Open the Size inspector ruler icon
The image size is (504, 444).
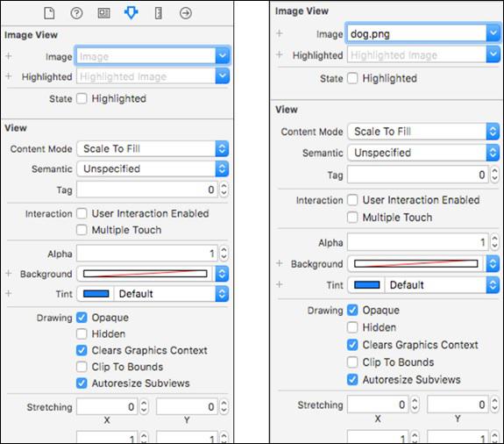coord(159,13)
